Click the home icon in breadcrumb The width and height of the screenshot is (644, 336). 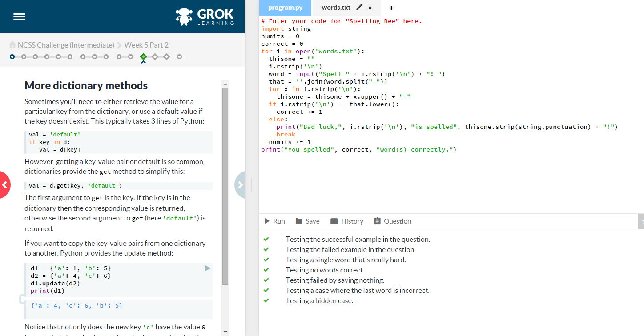coord(12,45)
